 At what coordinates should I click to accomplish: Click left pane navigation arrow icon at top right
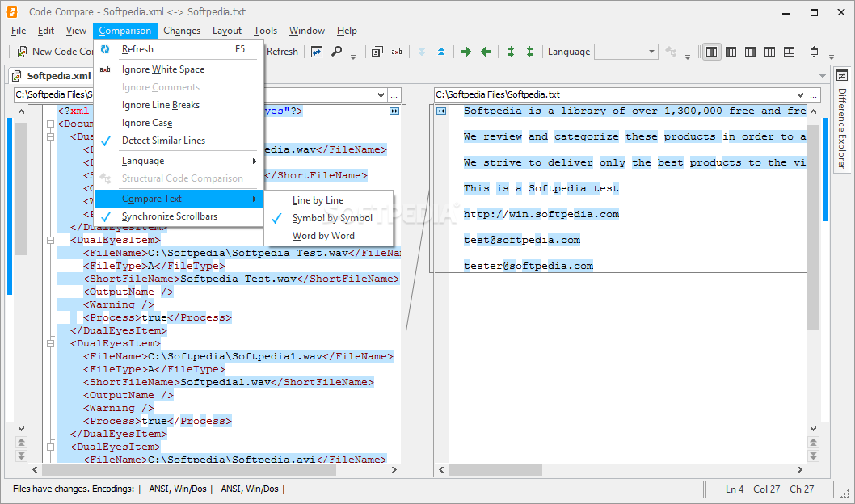coord(394,111)
